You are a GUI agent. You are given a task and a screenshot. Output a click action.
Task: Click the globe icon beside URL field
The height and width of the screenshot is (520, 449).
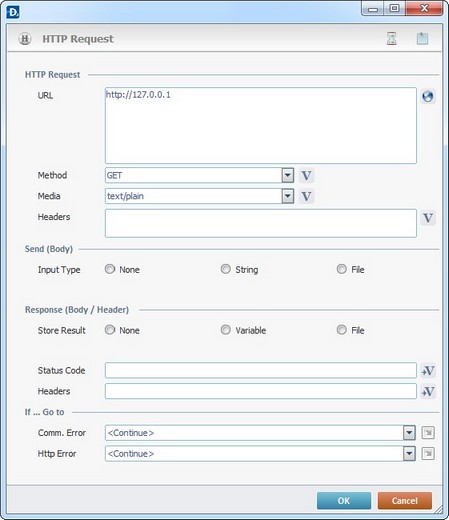(428, 97)
